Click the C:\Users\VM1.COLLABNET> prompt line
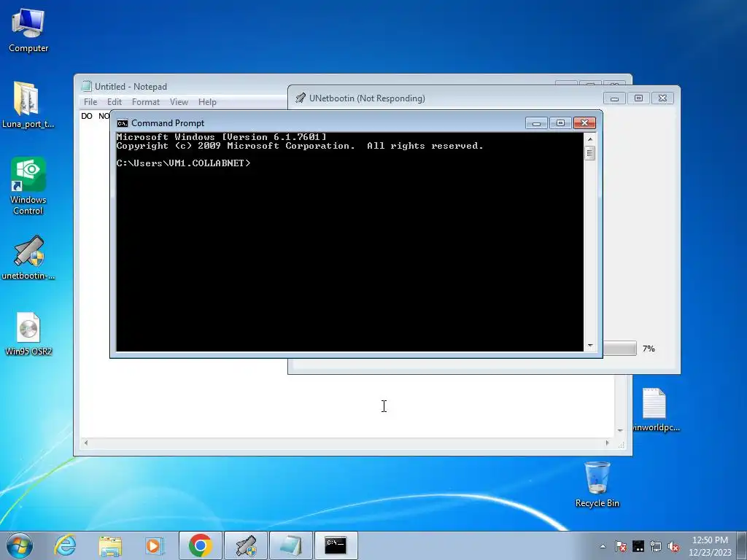 point(183,163)
